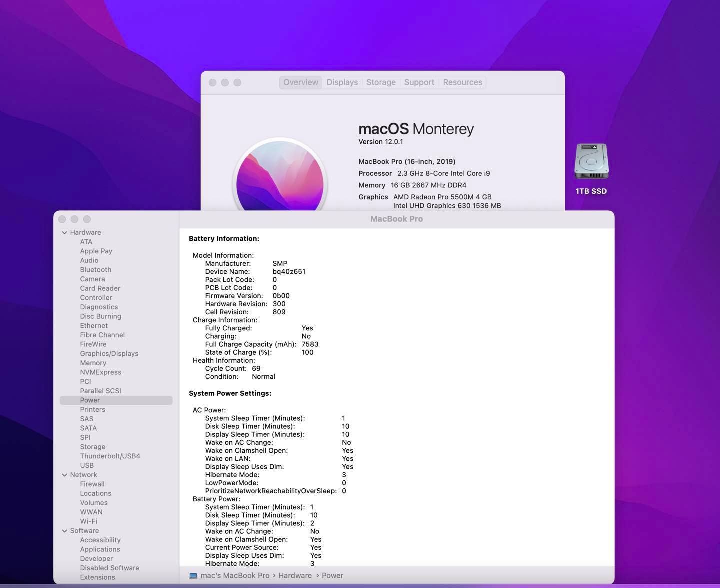Viewport: 720px width, 588px height.
Task: Click the Version 12.0.1 text
Action: (381, 142)
